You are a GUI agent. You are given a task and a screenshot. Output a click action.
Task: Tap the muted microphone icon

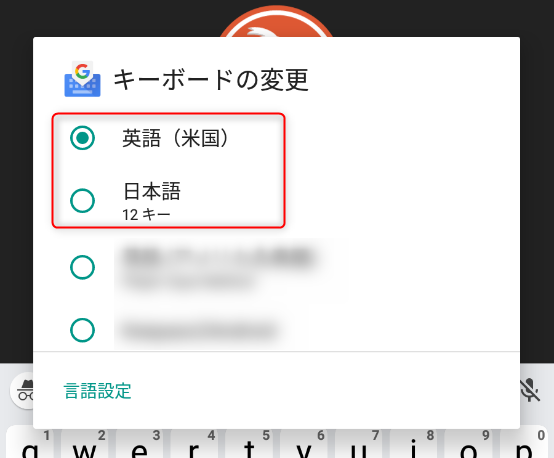point(530,390)
